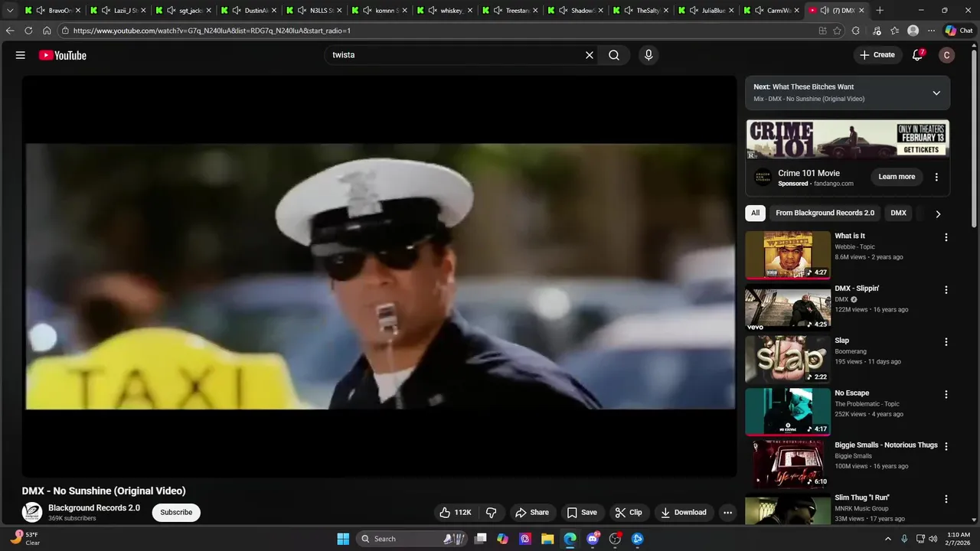
Task: Open the taskbar volume control
Action: [x=933, y=539]
